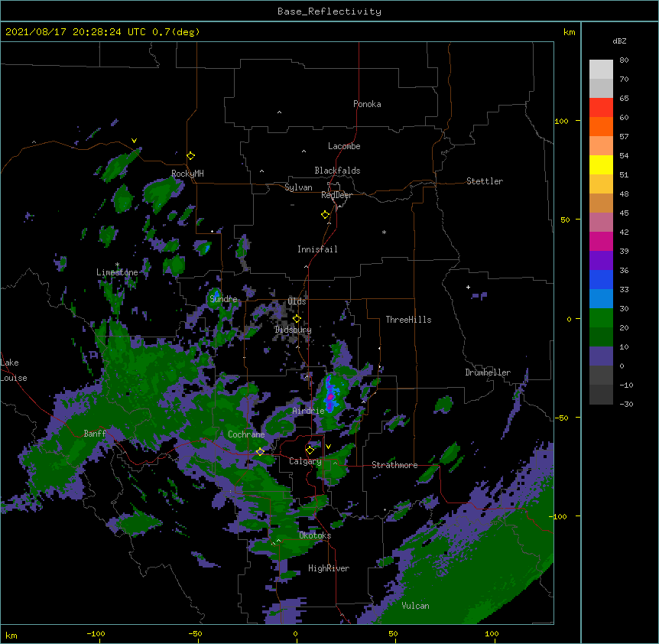Click the yellow marker near RockyMH
This screenshot has width=659, height=644.
(x=191, y=156)
